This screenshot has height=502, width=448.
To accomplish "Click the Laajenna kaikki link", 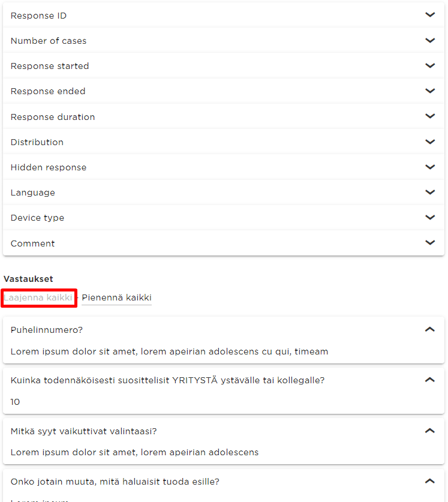I will click(x=38, y=297).
